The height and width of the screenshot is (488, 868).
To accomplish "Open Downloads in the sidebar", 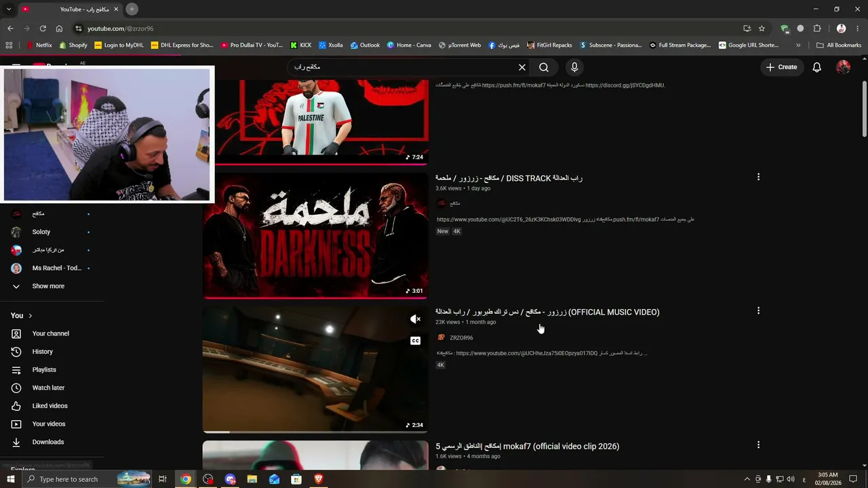I will click(x=48, y=442).
